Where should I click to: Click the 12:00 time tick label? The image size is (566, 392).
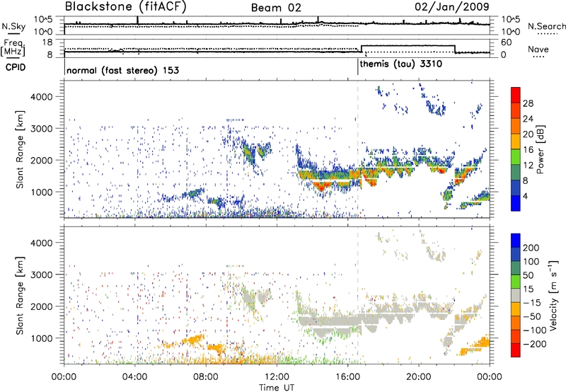tap(277, 377)
